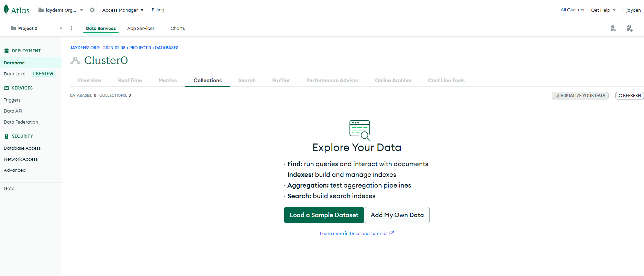Open the Performance Advisor tab
Viewport: 644px width, 276px height.
(332, 81)
